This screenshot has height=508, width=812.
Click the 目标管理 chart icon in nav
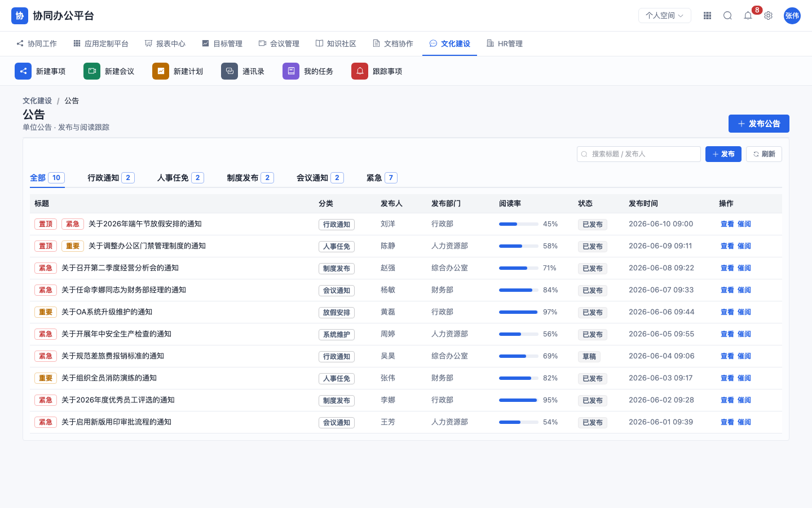coord(206,43)
